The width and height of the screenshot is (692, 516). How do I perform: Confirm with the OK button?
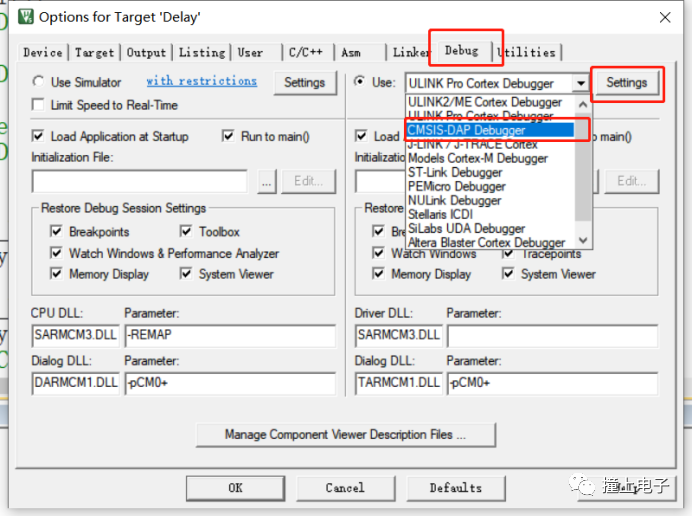coord(235,488)
